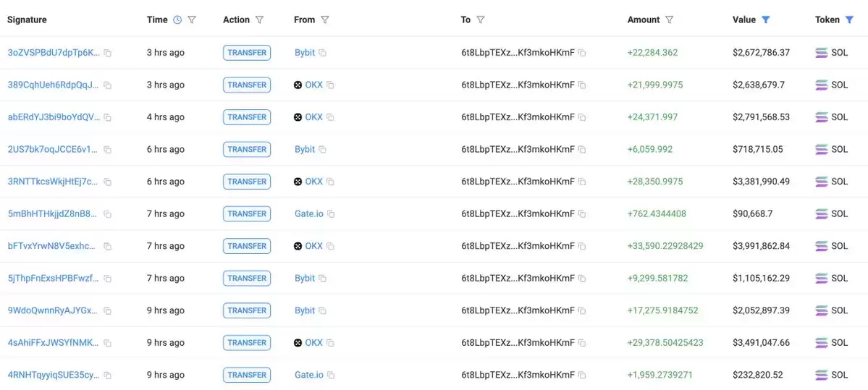
Task: Click the Amount column filter icon
Action: pyautogui.click(x=669, y=20)
